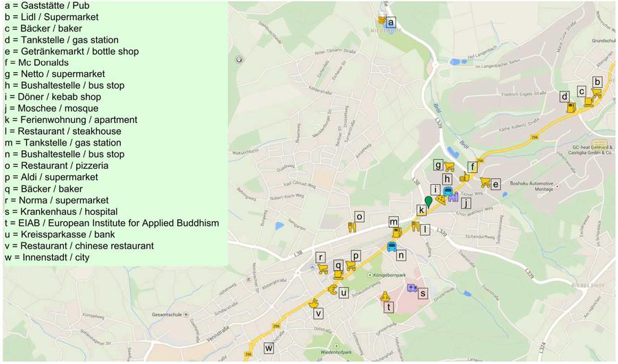
Task: Click legend entry 's = Krankenhaus / hospital'
Action: 60,212
